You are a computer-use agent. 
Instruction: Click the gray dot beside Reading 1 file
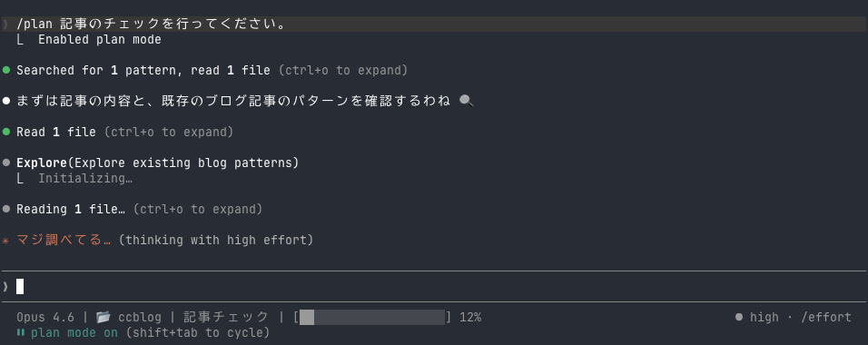[6, 210]
